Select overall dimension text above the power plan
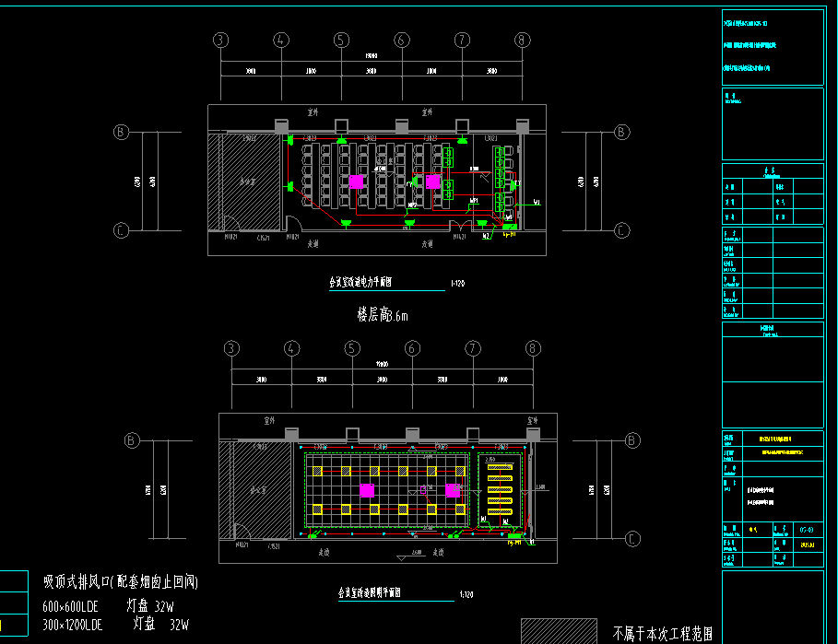The height and width of the screenshot is (644, 838). tap(372, 56)
